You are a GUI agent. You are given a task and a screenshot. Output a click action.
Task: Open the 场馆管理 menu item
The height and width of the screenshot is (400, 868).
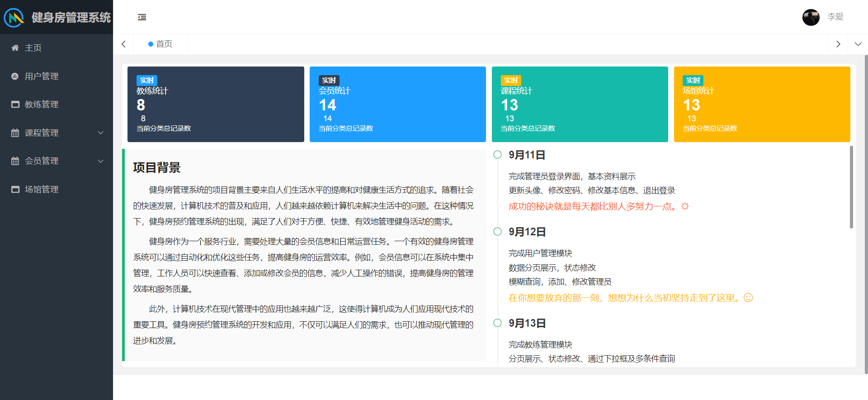57,189
